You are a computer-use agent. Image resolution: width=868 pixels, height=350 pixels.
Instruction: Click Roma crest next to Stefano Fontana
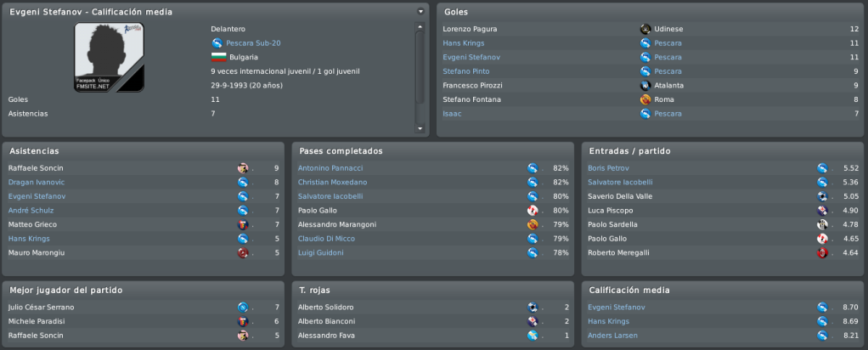pos(645,99)
